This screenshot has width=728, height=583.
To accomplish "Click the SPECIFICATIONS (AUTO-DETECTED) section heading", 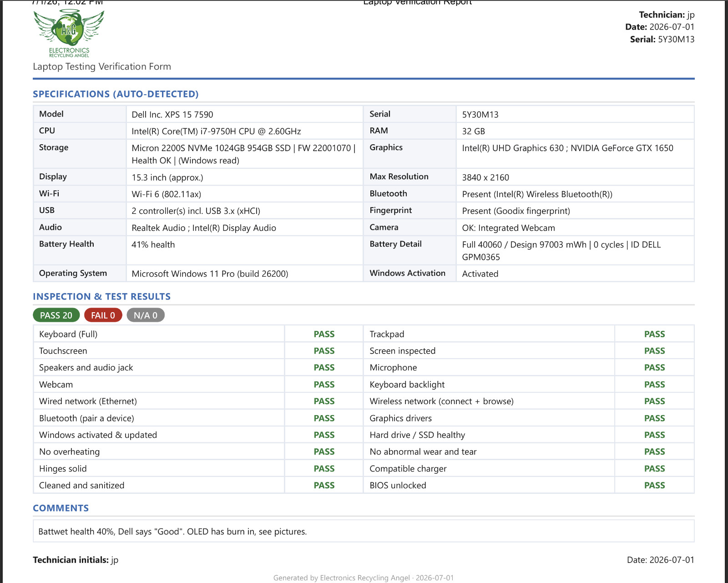I will [x=116, y=94].
